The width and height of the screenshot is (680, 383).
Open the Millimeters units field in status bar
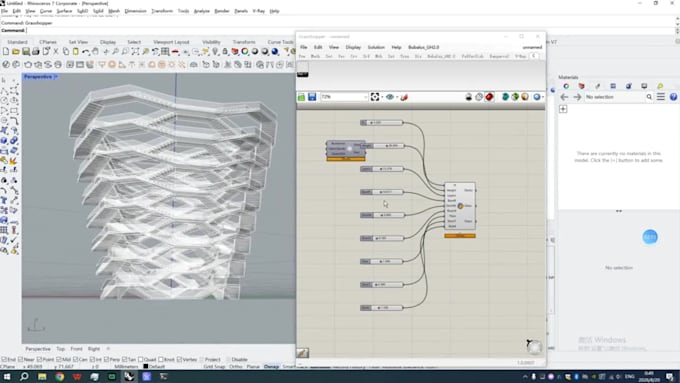click(126, 367)
